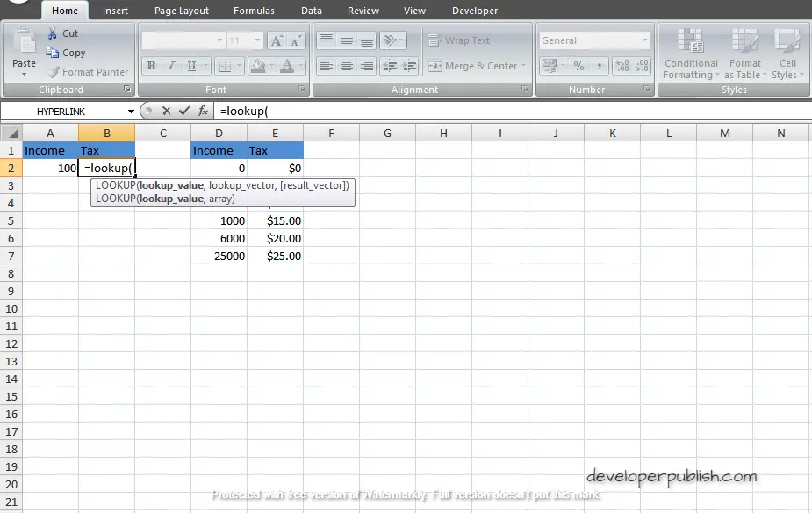Click the Copy icon
This screenshot has height=513, width=812.
coord(53,53)
